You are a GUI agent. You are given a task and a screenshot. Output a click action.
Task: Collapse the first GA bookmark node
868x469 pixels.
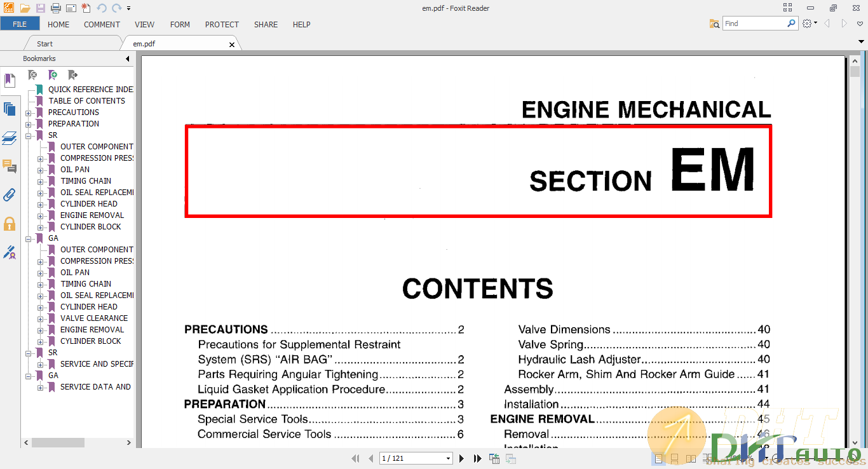[x=29, y=238]
